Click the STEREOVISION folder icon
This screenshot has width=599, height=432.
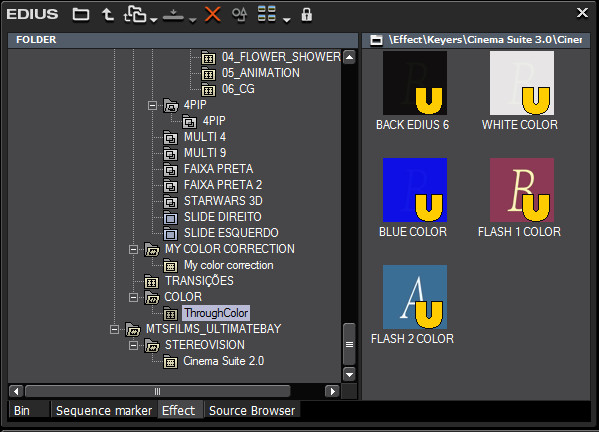tap(152, 346)
